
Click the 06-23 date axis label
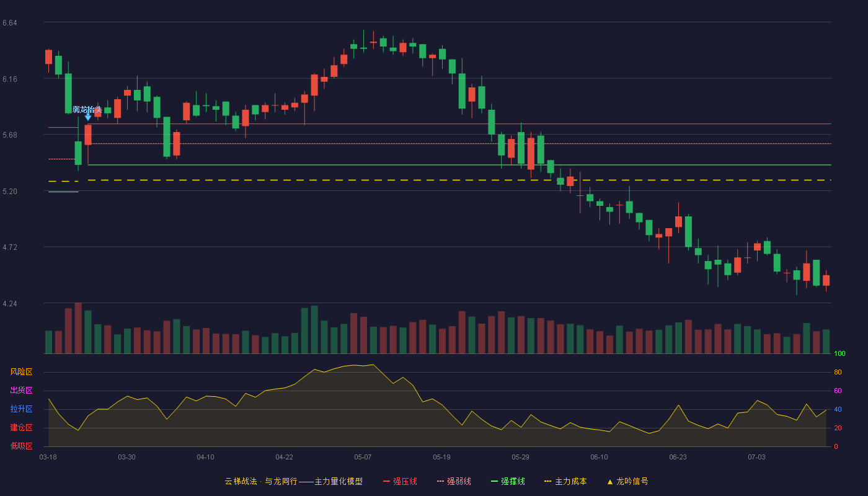coord(678,457)
